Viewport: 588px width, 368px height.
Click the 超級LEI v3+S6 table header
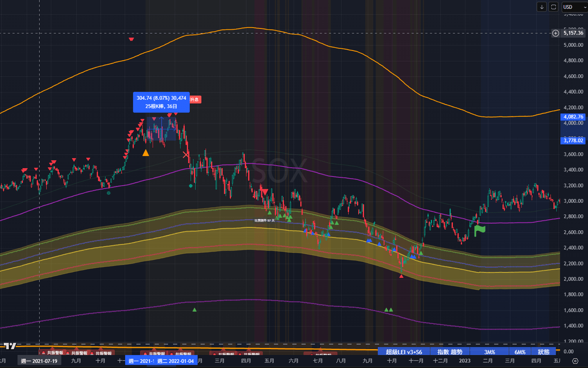point(404,352)
